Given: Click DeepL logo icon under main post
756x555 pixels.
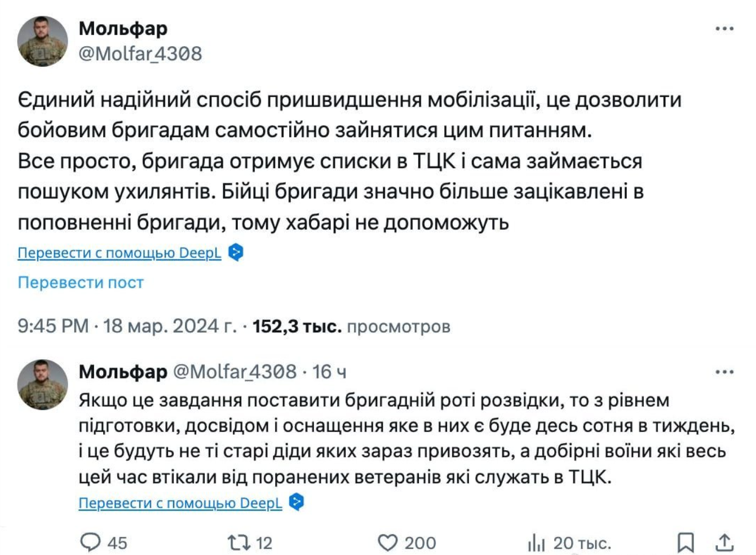Looking at the screenshot, I should coord(236,252).
